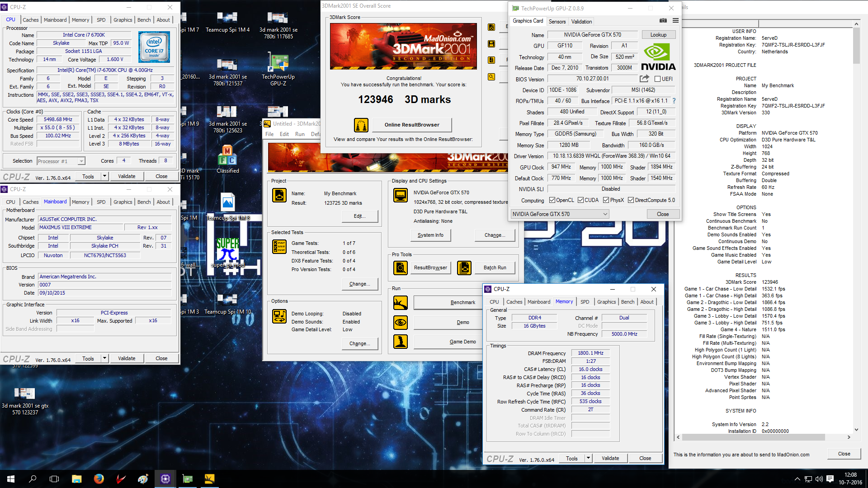Toggle the UEFI checkbox in GPU-Z

[658, 79]
